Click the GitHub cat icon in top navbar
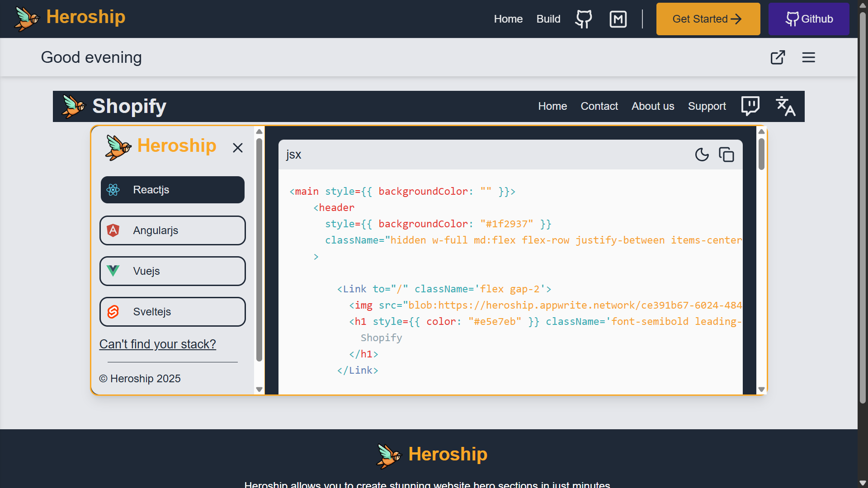 583,19
